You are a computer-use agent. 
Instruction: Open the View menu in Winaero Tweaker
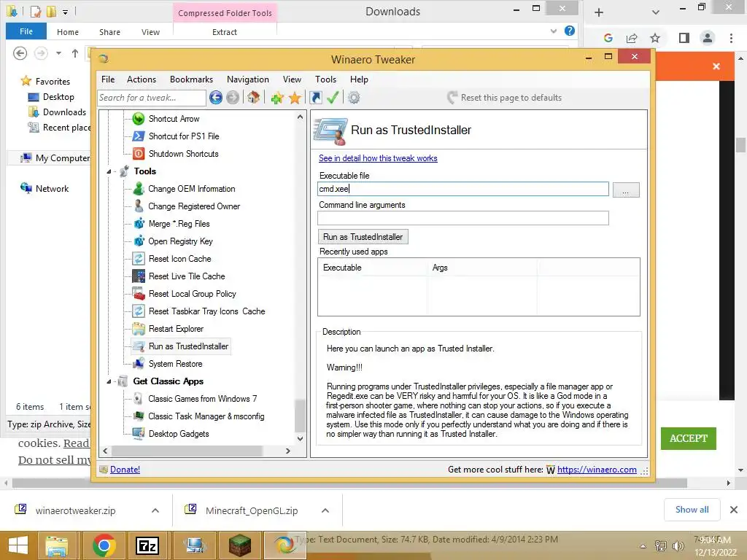(292, 79)
